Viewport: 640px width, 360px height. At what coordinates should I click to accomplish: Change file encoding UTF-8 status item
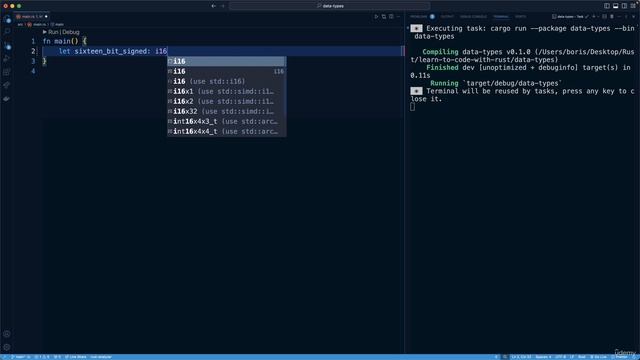click(x=560, y=357)
